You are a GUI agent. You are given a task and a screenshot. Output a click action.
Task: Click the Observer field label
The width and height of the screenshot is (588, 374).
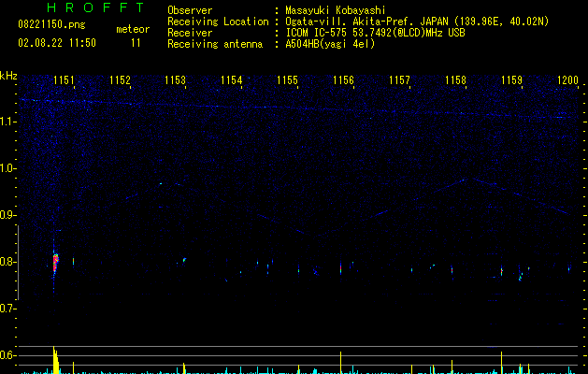[190, 10]
